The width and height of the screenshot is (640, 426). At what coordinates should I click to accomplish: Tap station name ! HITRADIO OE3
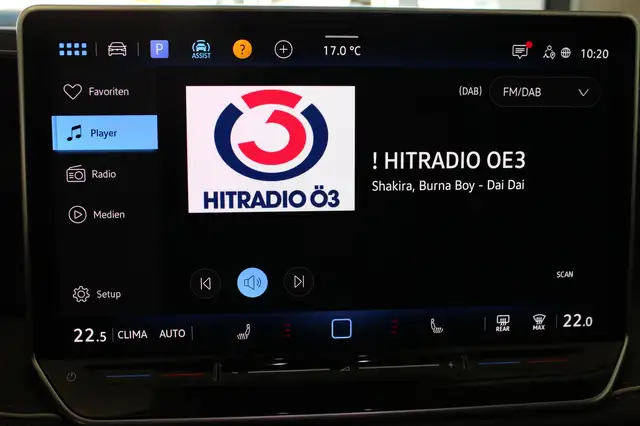pos(449,160)
